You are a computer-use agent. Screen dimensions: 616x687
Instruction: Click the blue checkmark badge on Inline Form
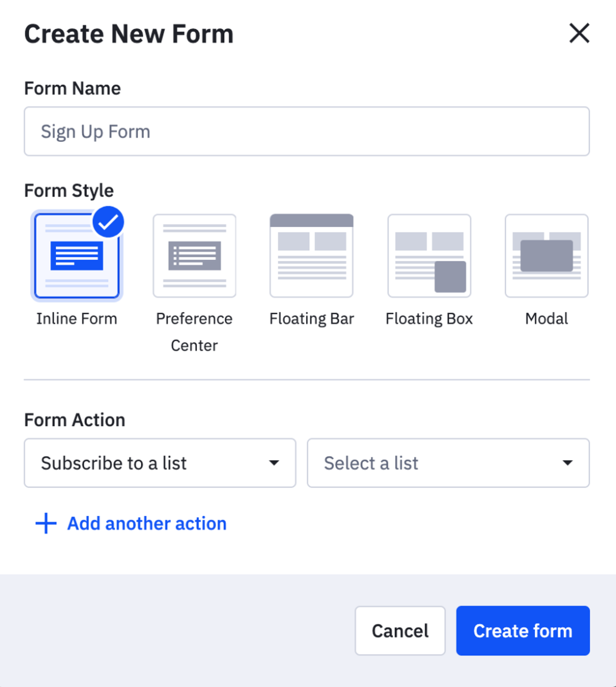(108, 222)
